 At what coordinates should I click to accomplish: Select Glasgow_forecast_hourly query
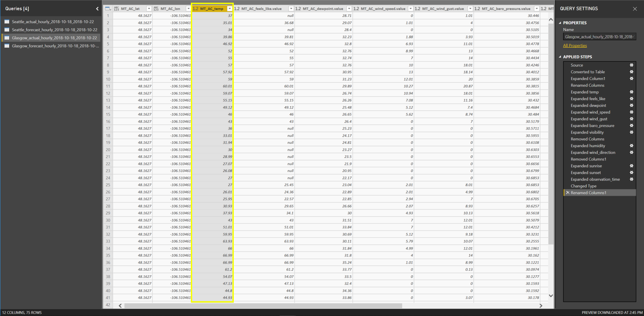point(51,46)
